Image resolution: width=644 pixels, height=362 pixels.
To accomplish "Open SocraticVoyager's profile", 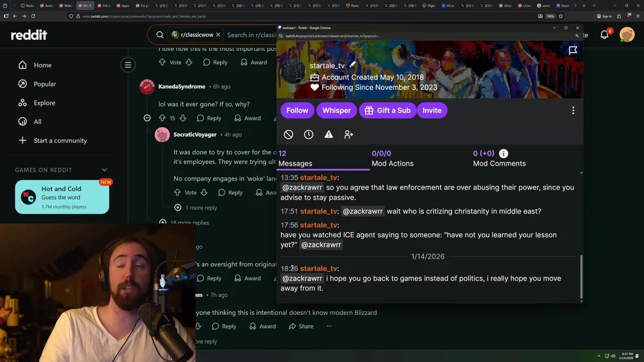I will point(195,135).
